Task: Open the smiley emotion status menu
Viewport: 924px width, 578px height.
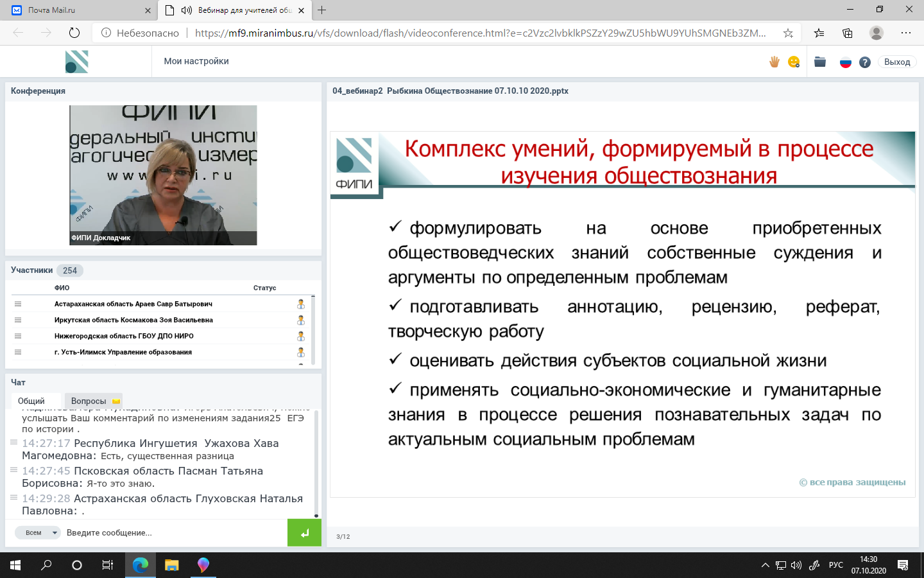Action: coord(794,62)
